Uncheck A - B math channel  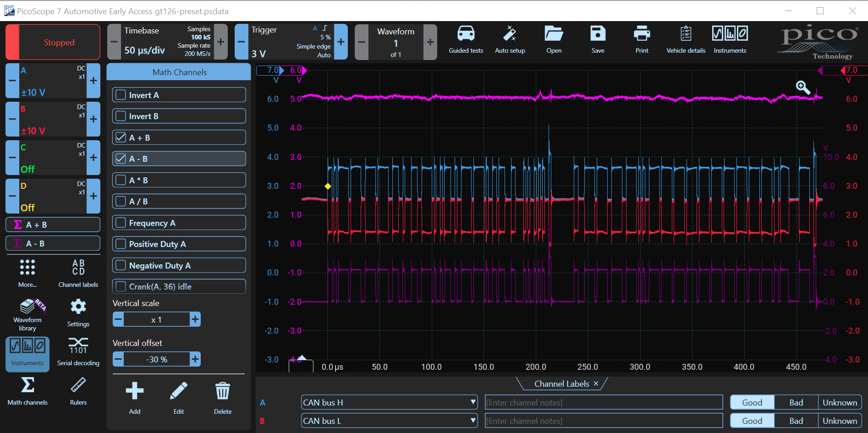121,159
